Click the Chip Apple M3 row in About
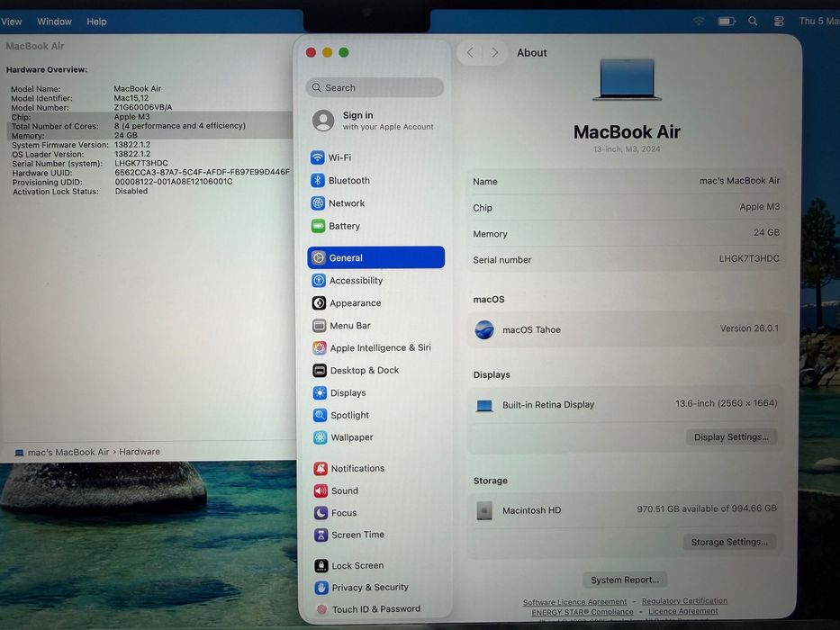The width and height of the screenshot is (840, 630). click(626, 207)
